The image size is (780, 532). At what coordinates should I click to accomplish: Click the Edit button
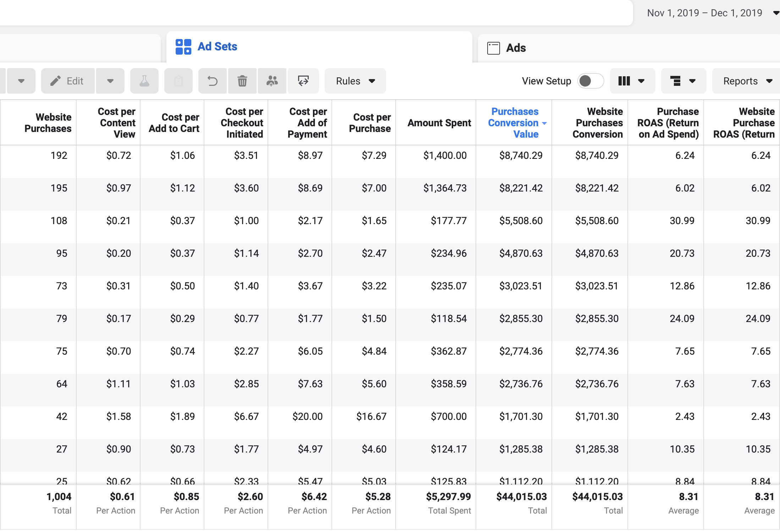[68, 81]
